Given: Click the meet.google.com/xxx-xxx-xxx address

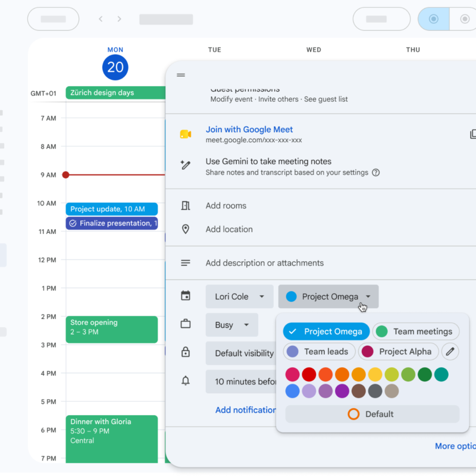Looking at the screenshot, I should coord(254,140).
